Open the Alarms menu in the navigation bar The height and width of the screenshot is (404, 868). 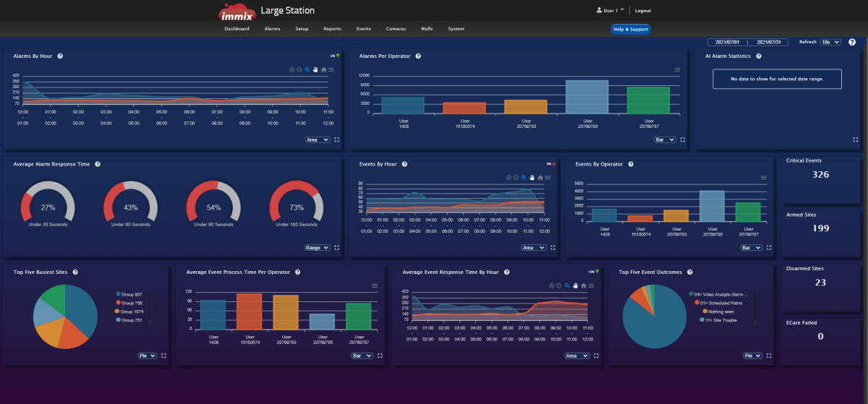(272, 29)
